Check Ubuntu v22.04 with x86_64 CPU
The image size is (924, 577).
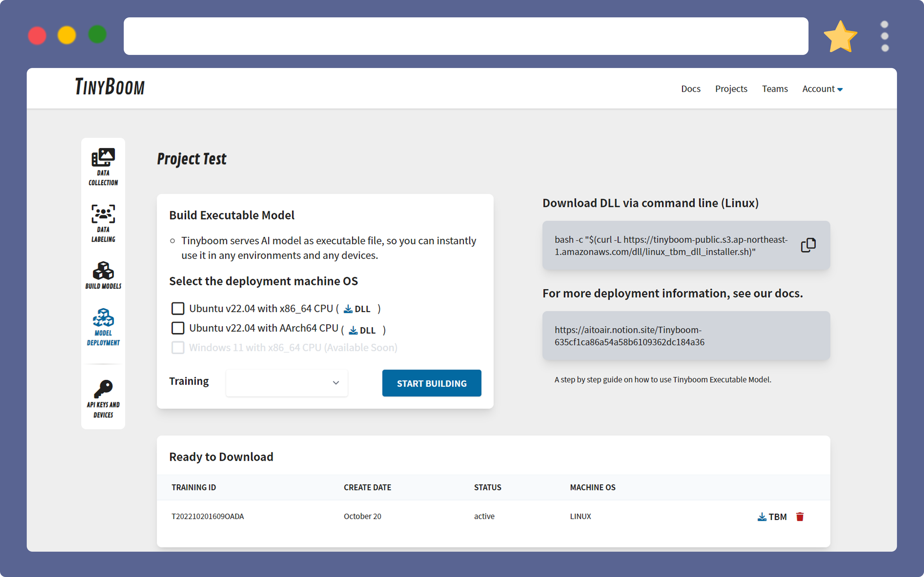178,308
